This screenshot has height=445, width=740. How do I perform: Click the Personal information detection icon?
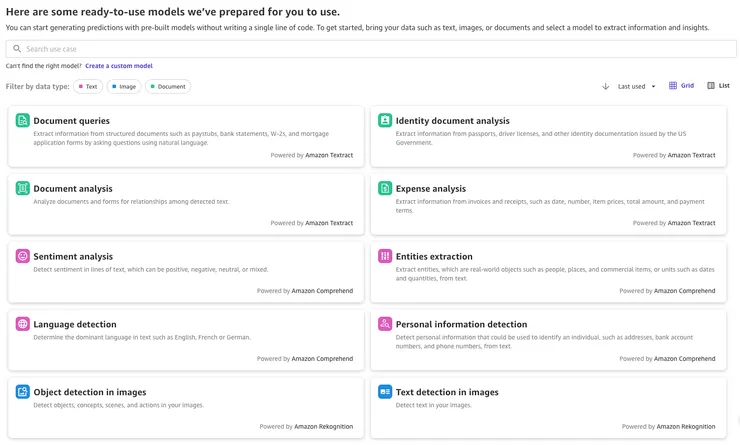(385, 324)
